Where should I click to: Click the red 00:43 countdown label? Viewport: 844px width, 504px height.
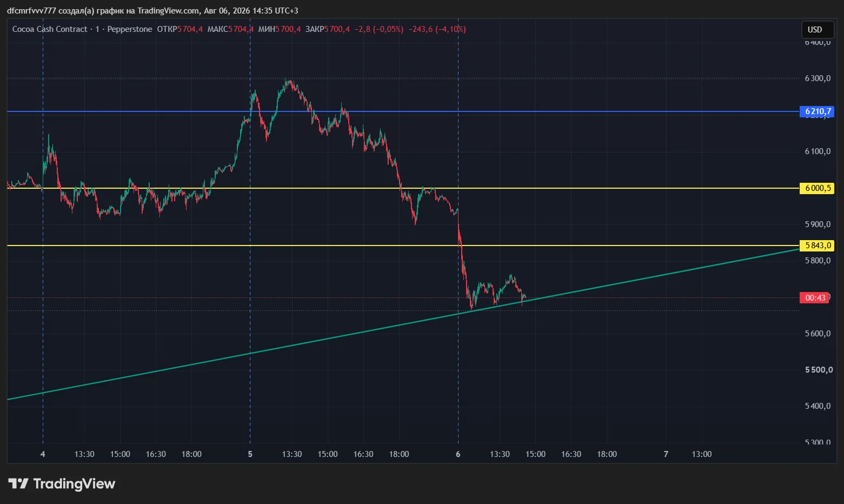pos(815,297)
